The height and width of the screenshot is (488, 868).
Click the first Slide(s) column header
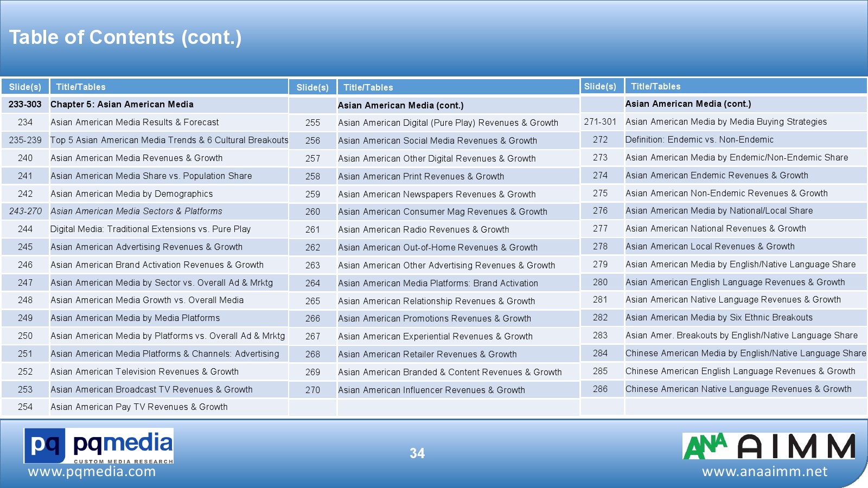coord(25,87)
